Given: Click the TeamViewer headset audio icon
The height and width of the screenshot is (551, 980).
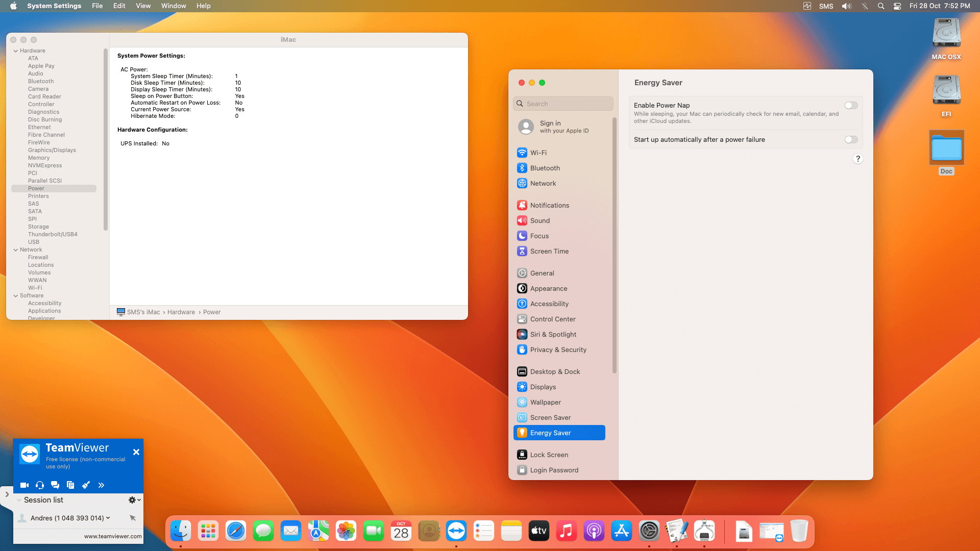Looking at the screenshot, I should pyautogui.click(x=40, y=485).
